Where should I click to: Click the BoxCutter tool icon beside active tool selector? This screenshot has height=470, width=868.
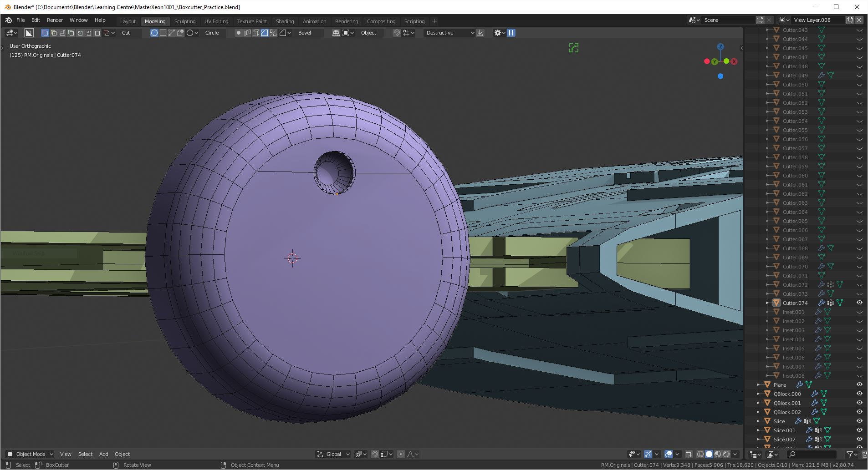29,33
